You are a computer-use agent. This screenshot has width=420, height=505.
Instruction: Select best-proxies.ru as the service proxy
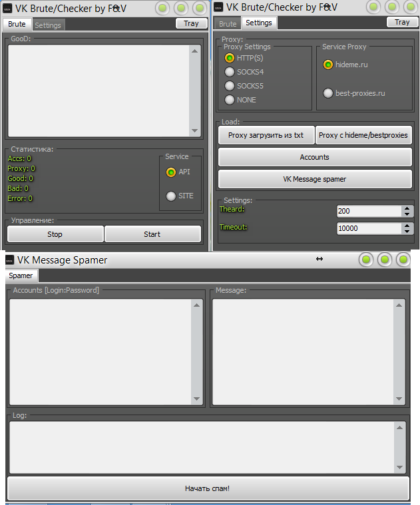328,93
